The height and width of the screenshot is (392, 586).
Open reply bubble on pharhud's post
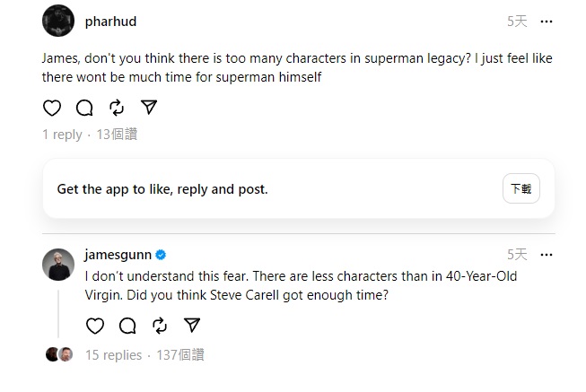pyautogui.click(x=84, y=108)
